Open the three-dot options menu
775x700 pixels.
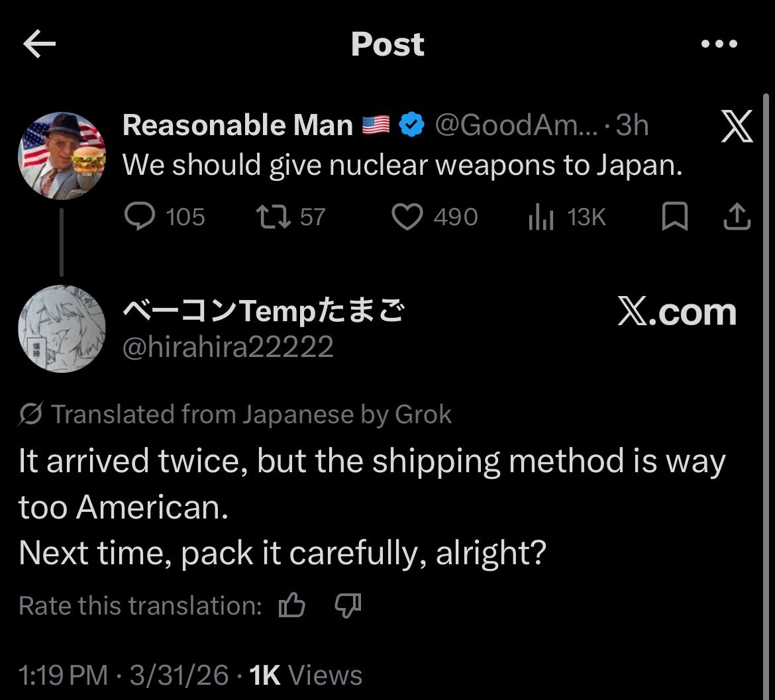(719, 44)
